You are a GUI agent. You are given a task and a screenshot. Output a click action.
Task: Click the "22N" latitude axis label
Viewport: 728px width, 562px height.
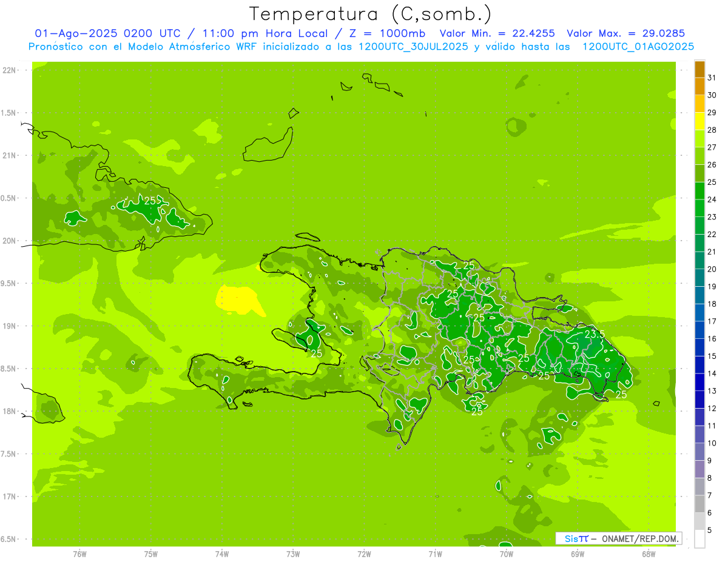[x=8, y=70]
